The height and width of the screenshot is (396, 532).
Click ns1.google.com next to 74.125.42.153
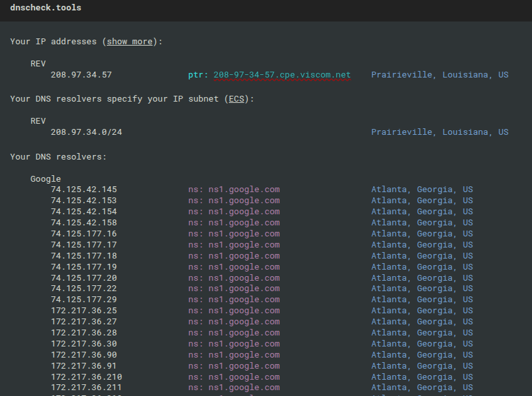click(x=244, y=201)
